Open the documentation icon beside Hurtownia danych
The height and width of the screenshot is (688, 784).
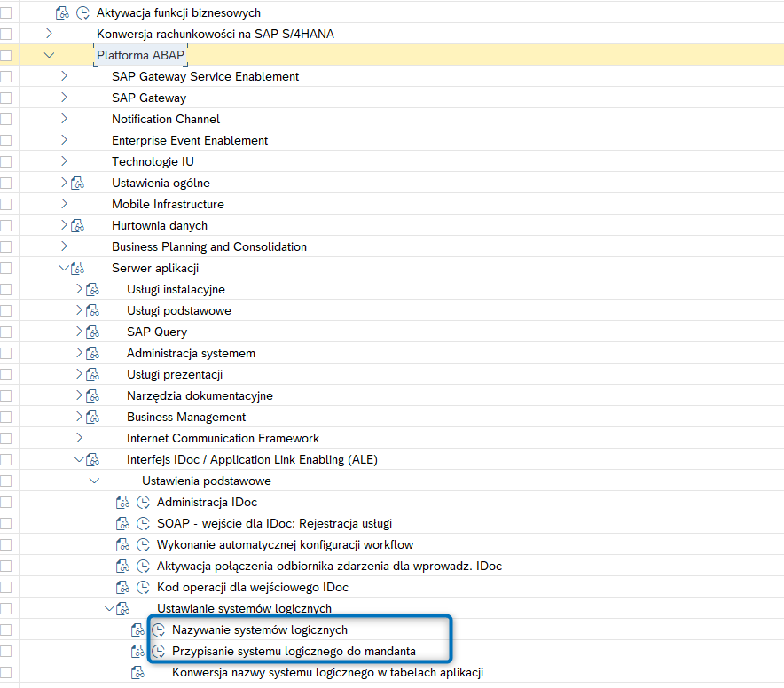tap(77, 225)
